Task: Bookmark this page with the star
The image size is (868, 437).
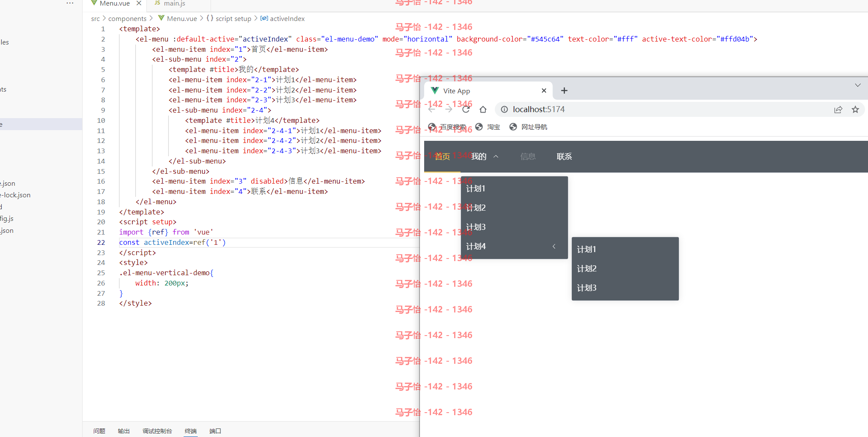Action: pyautogui.click(x=855, y=110)
